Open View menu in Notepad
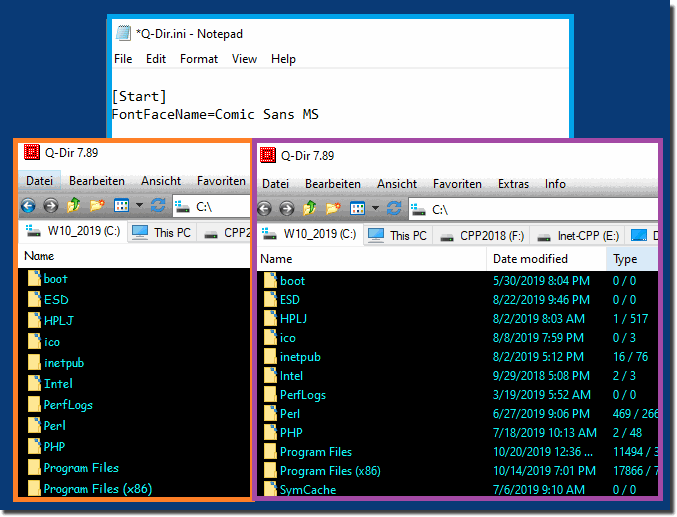The height and width of the screenshot is (517, 677). [x=244, y=59]
